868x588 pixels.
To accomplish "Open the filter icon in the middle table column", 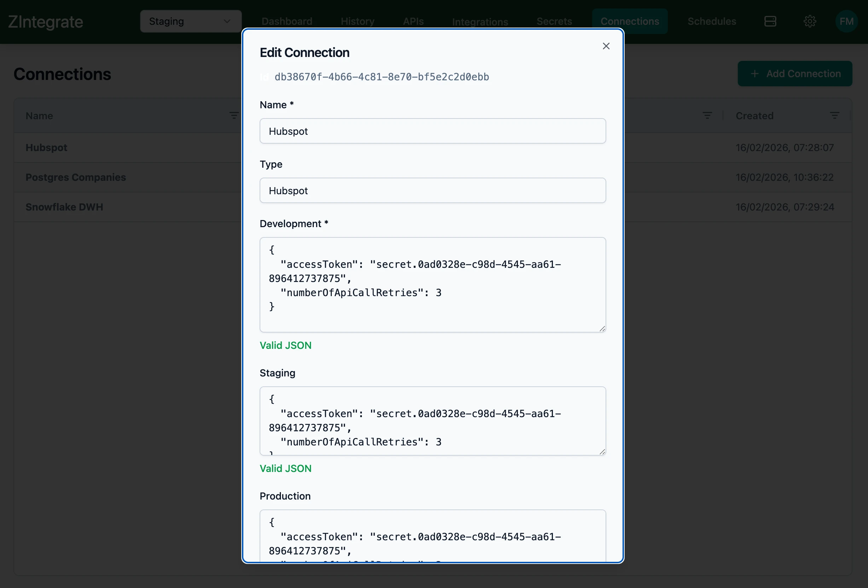I will (x=707, y=115).
